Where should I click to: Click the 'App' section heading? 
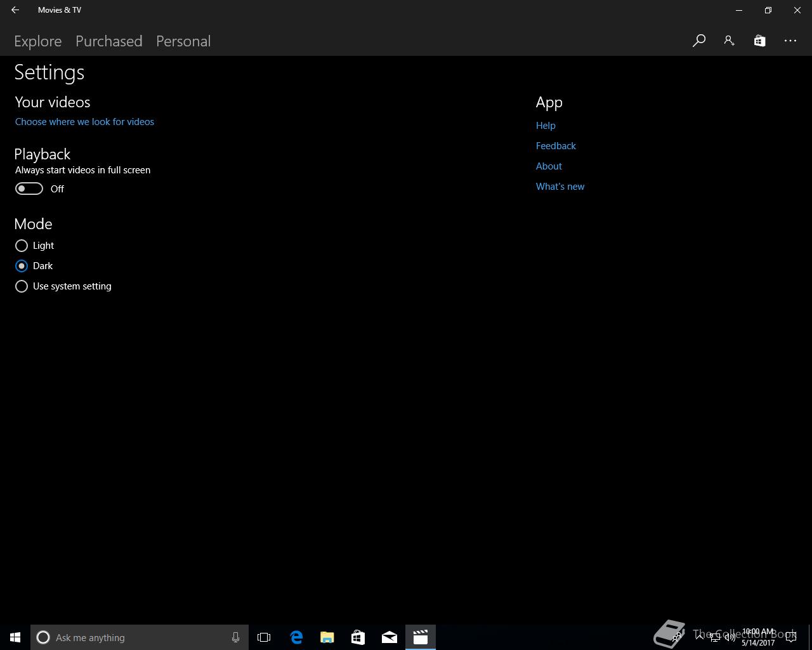pos(549,103)
